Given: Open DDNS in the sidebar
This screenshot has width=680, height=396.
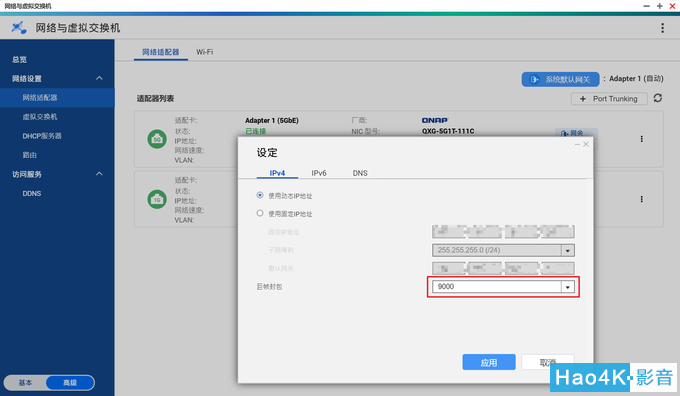Looking at the screenshot, I should pyautogui.click(x=32, y=193).
